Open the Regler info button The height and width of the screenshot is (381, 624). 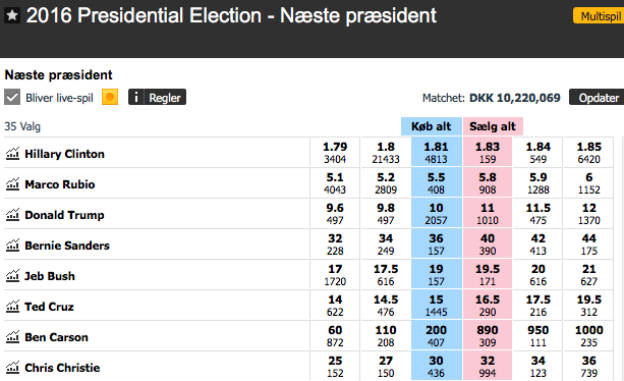coord(157,97)
